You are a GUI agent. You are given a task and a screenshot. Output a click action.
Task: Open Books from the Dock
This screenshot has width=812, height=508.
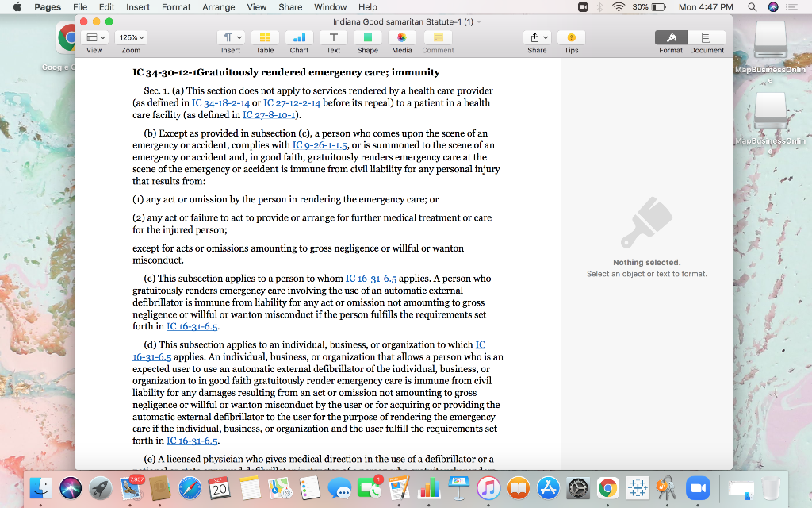(519, 488)
